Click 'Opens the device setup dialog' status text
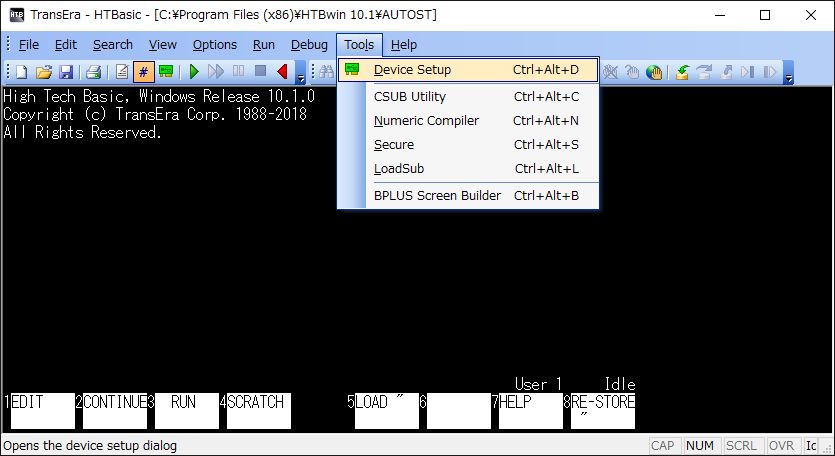 tap(90, 445)
